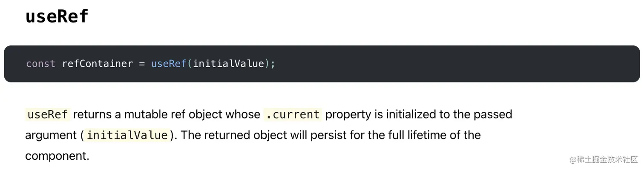644x170 pixels.
Task: Click the highlighted .current inline code
Action: click(x=293, y=114)
